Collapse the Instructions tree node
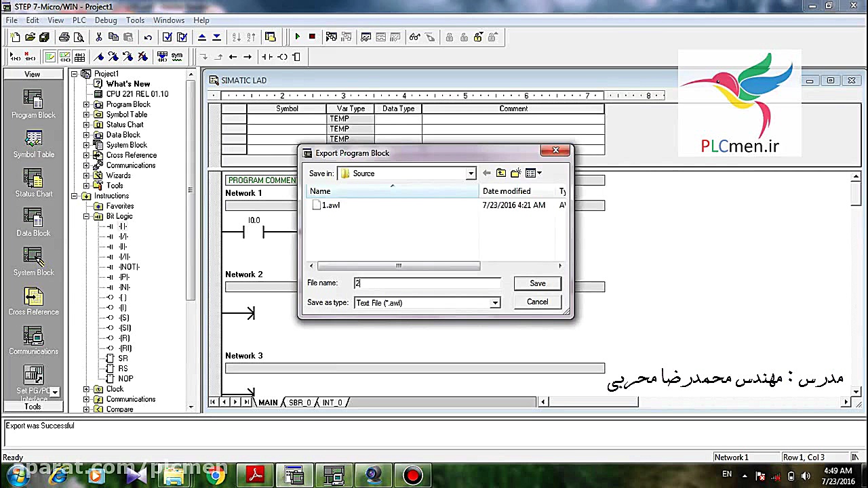The height and width of the screenshot is (488, 868). click(74, 196)
